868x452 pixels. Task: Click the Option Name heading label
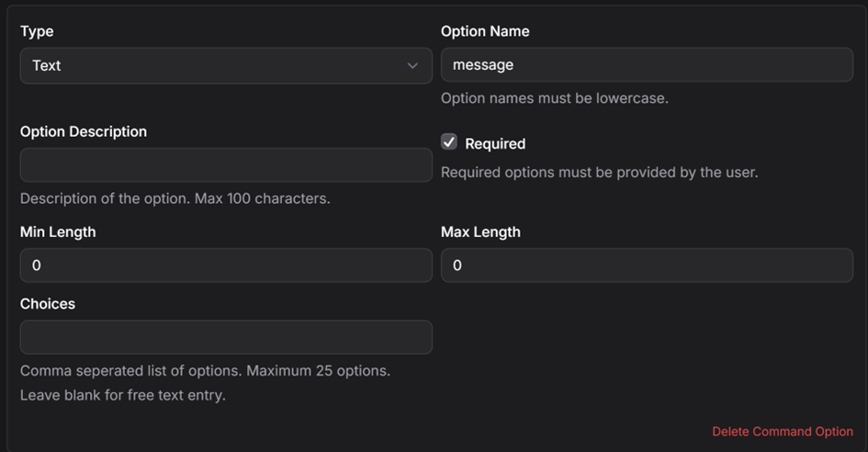point(485,31)
